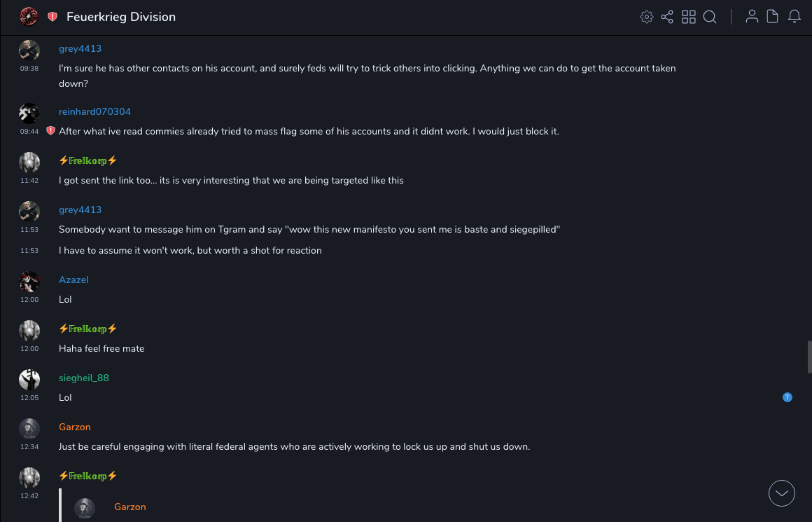Toggle notifications with the bell icon
Screen dimensions: 812x522
click(x=794, y=17)
